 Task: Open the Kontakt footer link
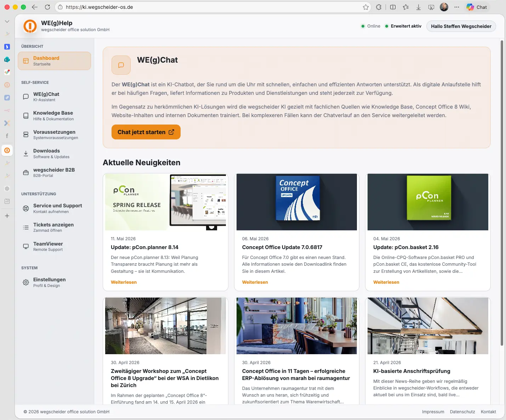click(488, 412)
